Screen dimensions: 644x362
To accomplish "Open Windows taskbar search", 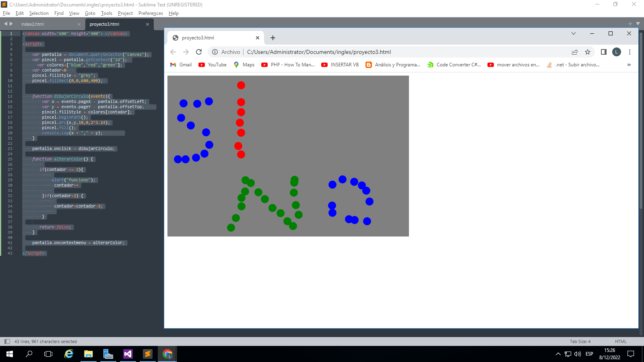I will (29, 354).
